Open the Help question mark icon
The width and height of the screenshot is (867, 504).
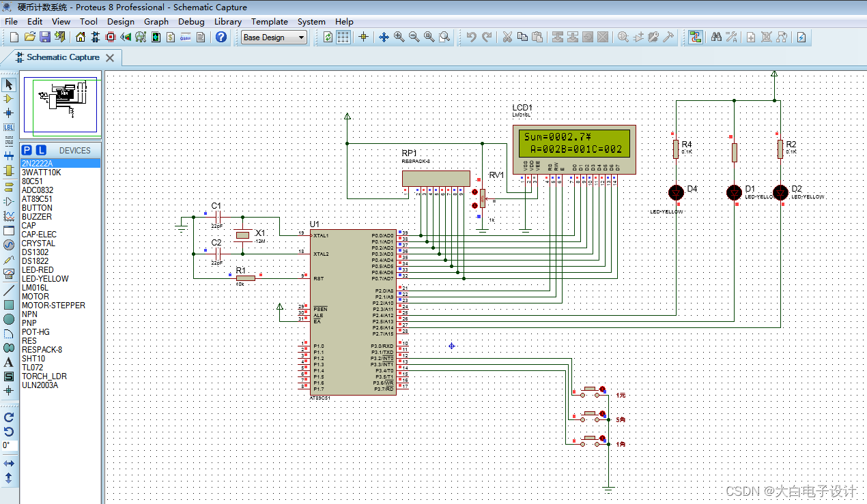coord(221,37)
